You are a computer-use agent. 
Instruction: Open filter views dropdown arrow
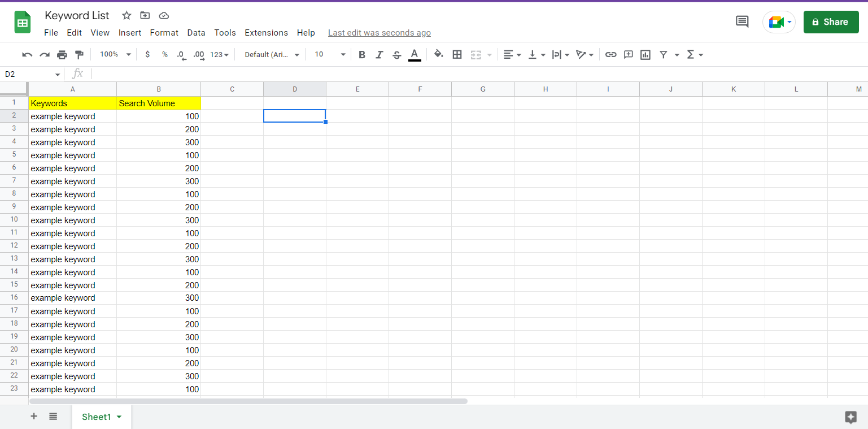coord(677,55)
